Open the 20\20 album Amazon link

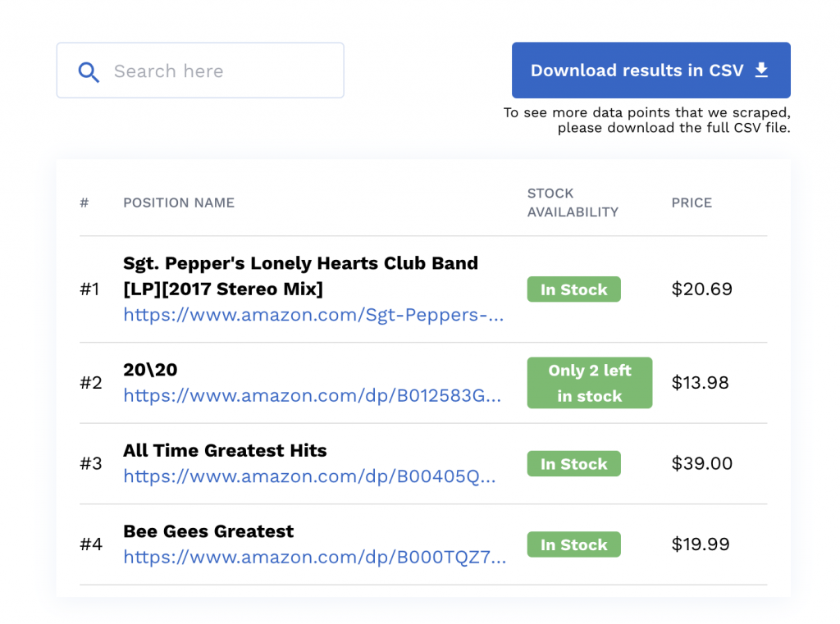[315, 395]
